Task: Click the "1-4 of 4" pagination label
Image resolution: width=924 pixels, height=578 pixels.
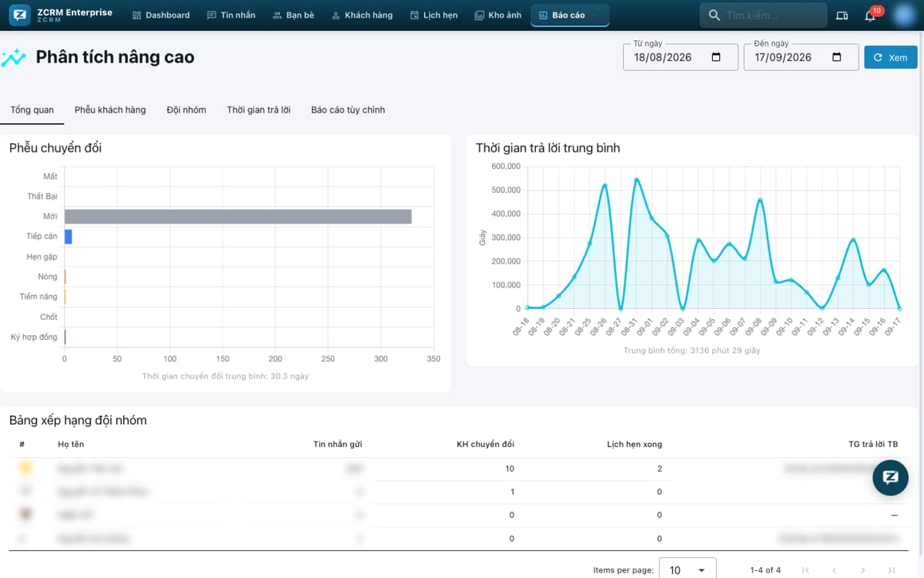Action: pyautogui.click(x=765, y=570)
